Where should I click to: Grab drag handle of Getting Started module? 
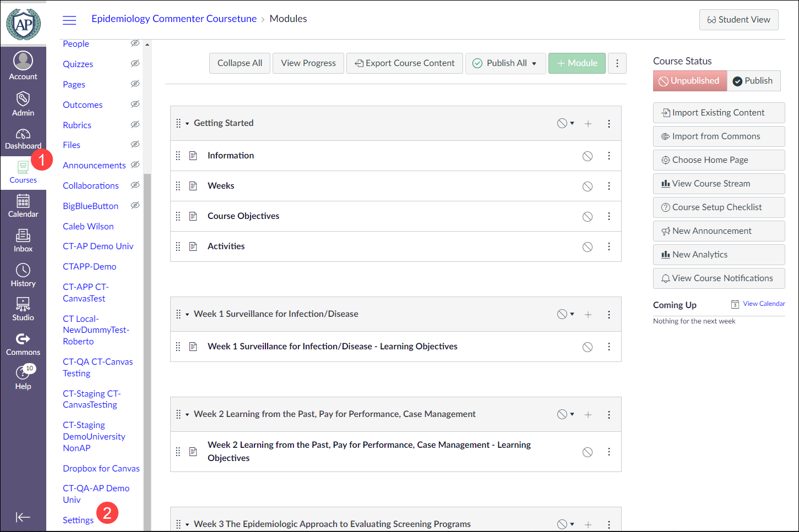pos(178,123)
